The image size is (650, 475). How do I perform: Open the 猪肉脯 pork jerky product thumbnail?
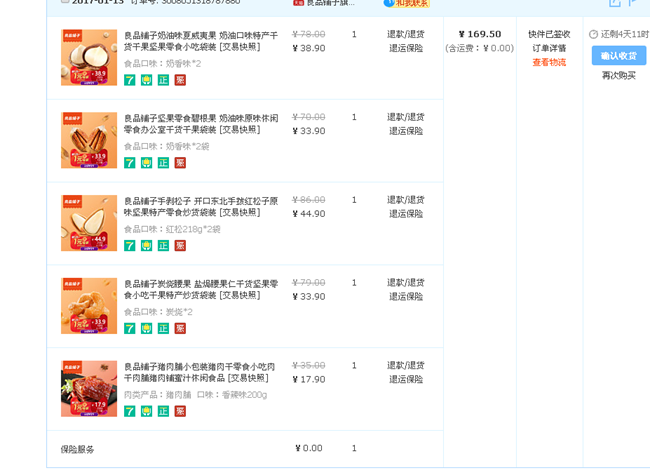click(89, 389)
